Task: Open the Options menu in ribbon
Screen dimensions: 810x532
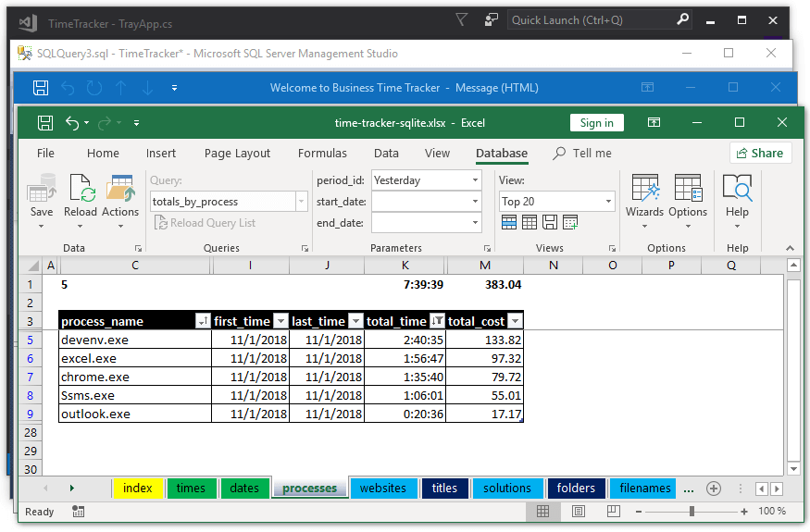Action: (688, 202)
